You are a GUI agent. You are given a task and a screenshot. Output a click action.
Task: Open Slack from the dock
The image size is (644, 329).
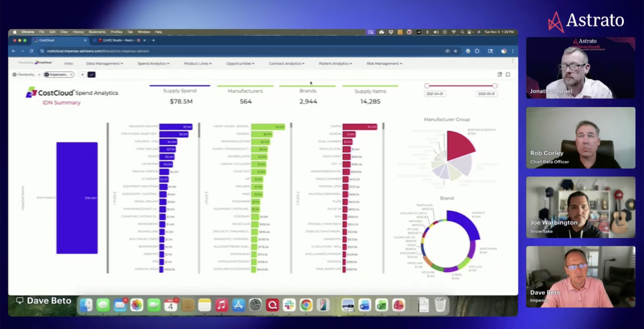[289, 305]
